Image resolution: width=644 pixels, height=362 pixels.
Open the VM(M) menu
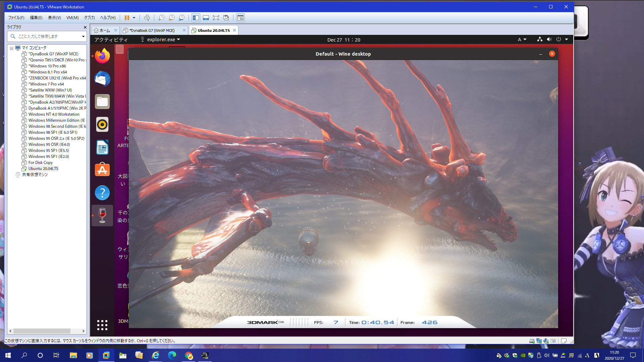coord(72,18)
